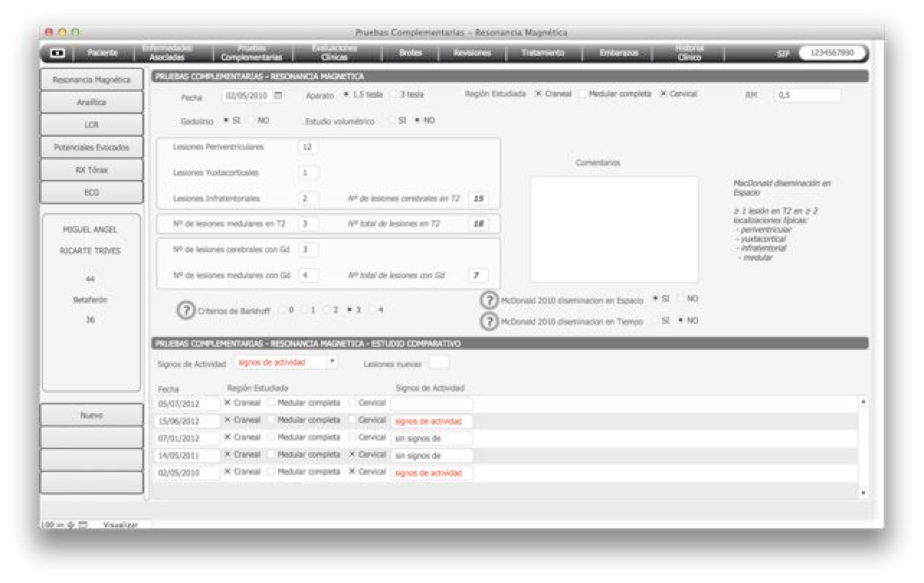Click the window icon in bottom status bar

click(x=83, y=525)
